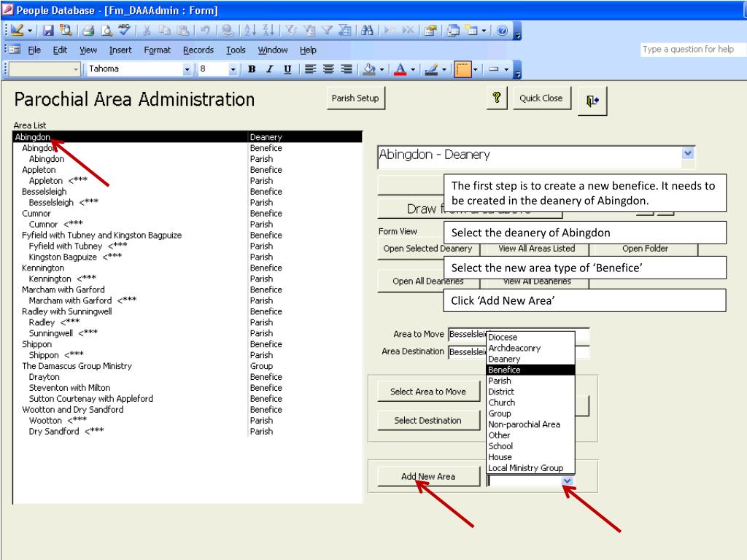Screen dimensions: 747x560
Task: Click the Copy icon
Action: click(x=164, y=31)
